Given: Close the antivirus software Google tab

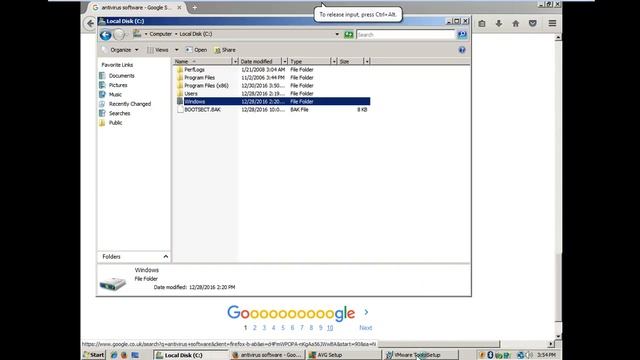Looking at the screenshot, I should coord(179,7).
